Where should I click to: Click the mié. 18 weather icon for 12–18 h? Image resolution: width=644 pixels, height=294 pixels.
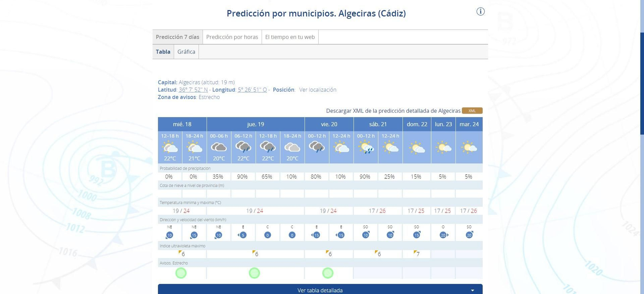click(170, 147)
